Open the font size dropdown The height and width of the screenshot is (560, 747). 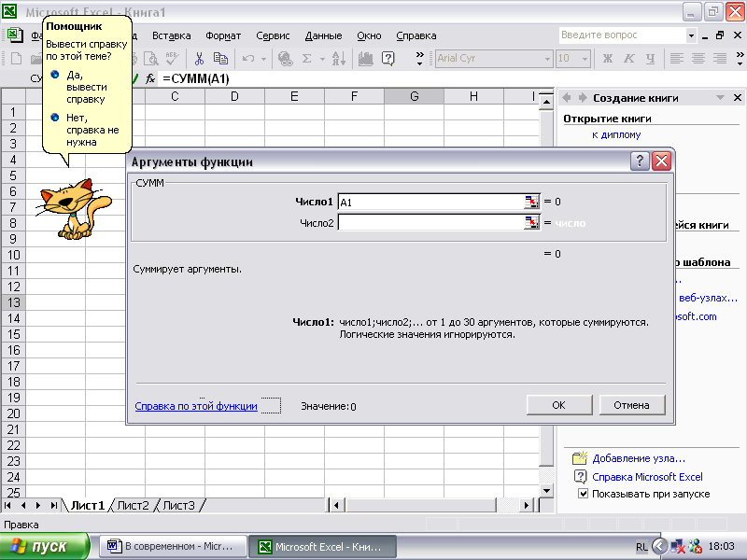(585, 59)
